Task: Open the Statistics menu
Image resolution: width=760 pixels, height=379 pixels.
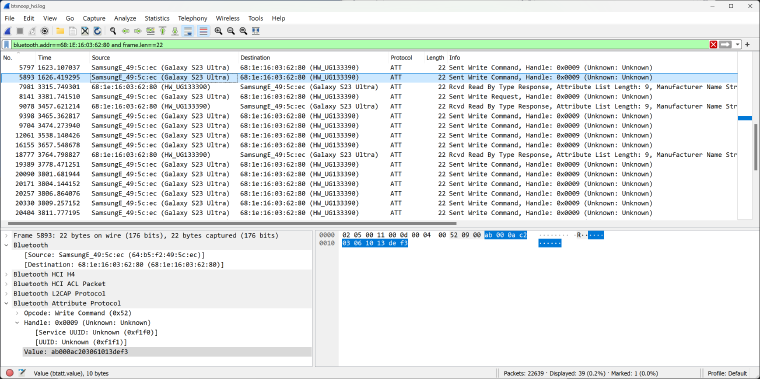Action: click(x=157, y=18)
